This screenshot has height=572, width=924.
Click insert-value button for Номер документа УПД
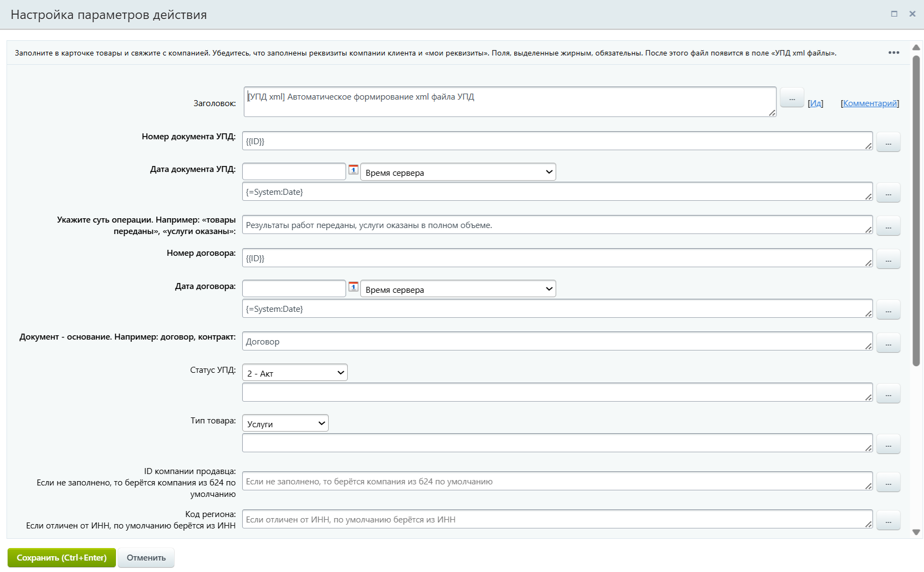click(x=888, y=142)
